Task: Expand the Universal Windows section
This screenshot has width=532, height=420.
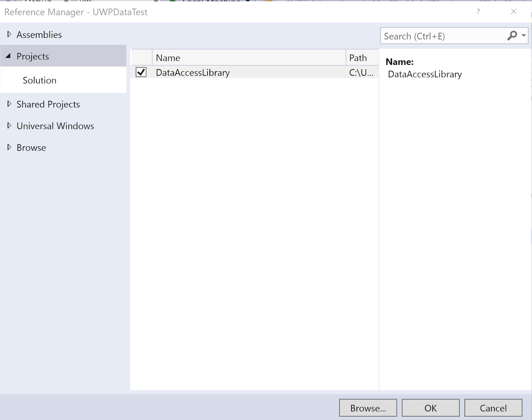Action: tap(9, 126)
